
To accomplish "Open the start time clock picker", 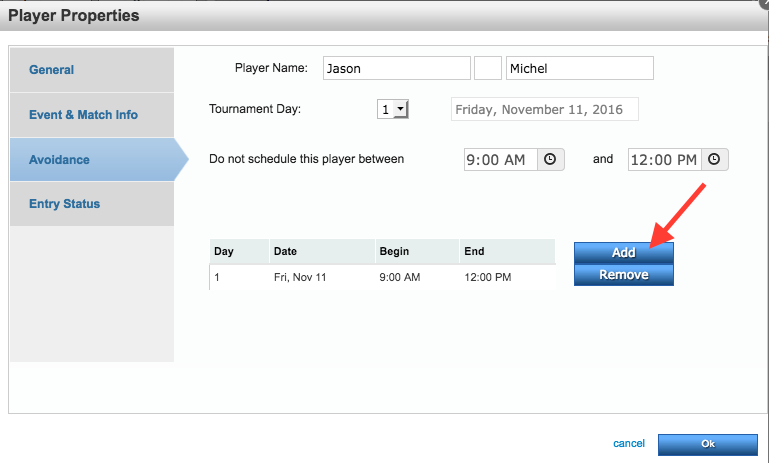I will [552, 159].
